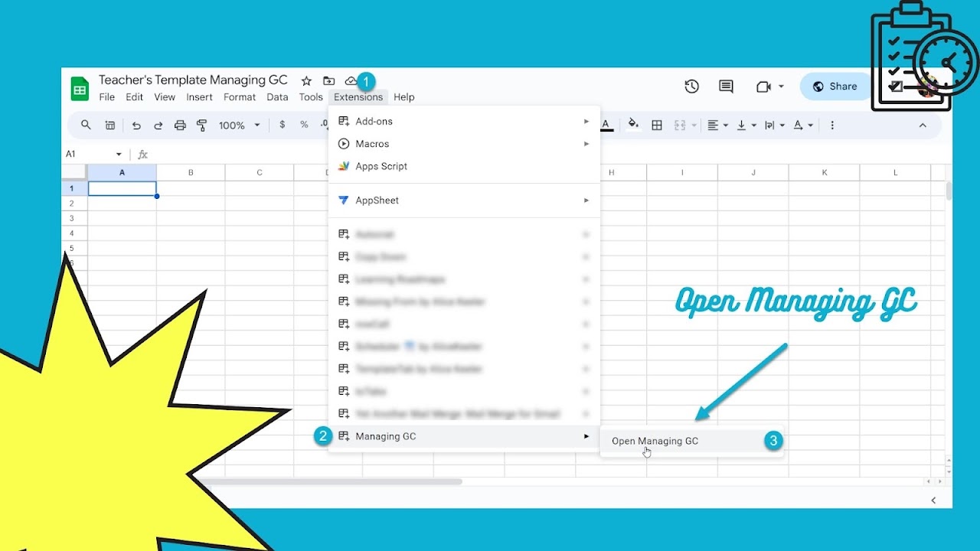Screen dimensions: 980x551
Task: Expand the AppSheet submenu
Action: click(x=465, y=201)
